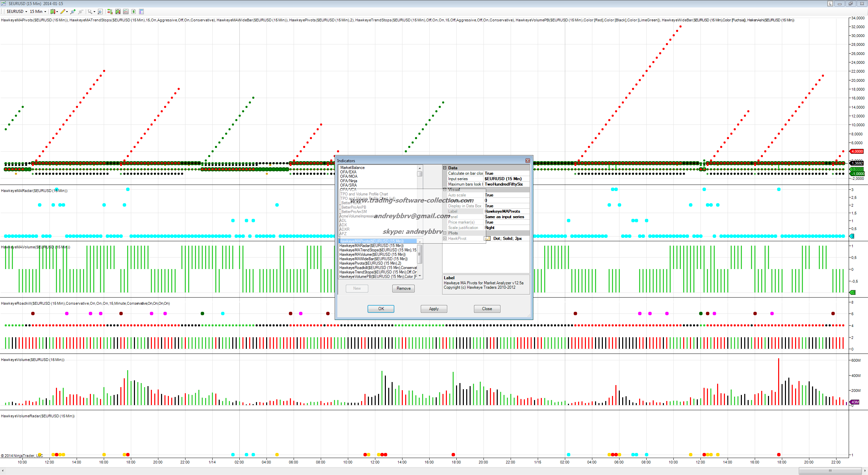Select the pencil drawing tools icon
Screen dimensions: 868x475
click(63, 12)
